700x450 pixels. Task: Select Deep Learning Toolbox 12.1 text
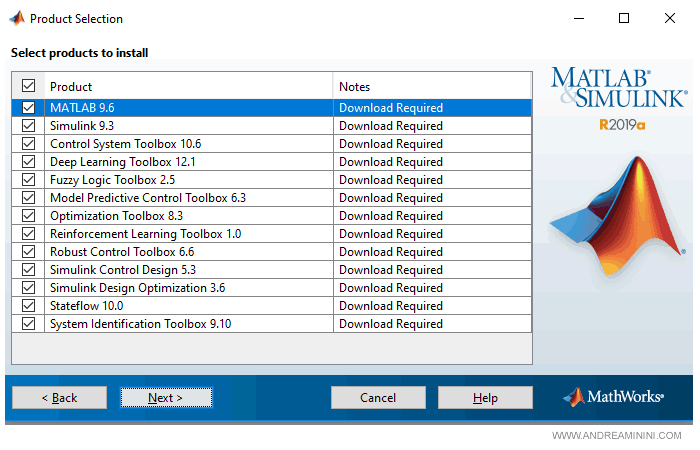coord(123,162)
